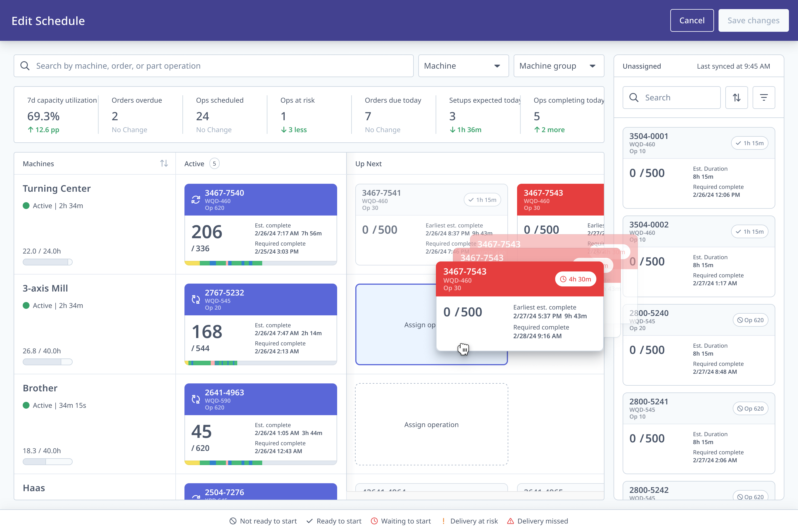Click progress bar on card 2641-4963

point(261,463)
